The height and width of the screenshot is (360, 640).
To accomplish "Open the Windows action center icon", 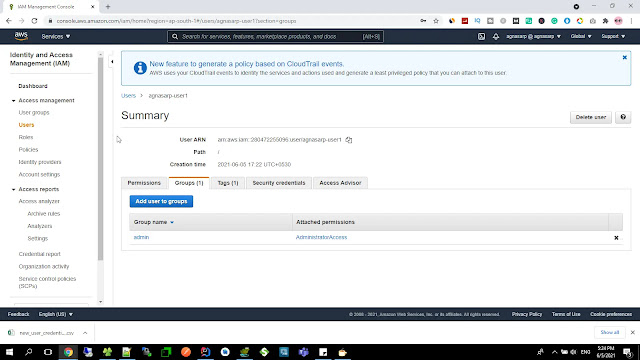I will (628, 352).
